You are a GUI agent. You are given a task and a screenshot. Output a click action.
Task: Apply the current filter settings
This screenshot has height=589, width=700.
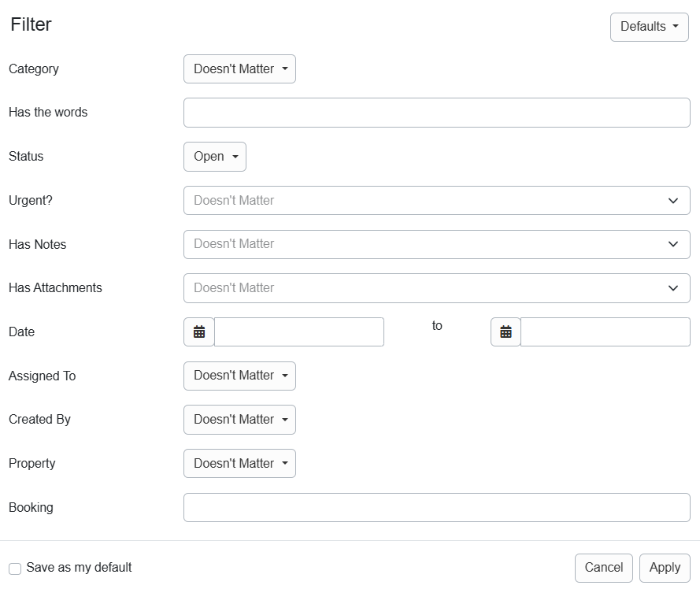[x=664, y=567]
